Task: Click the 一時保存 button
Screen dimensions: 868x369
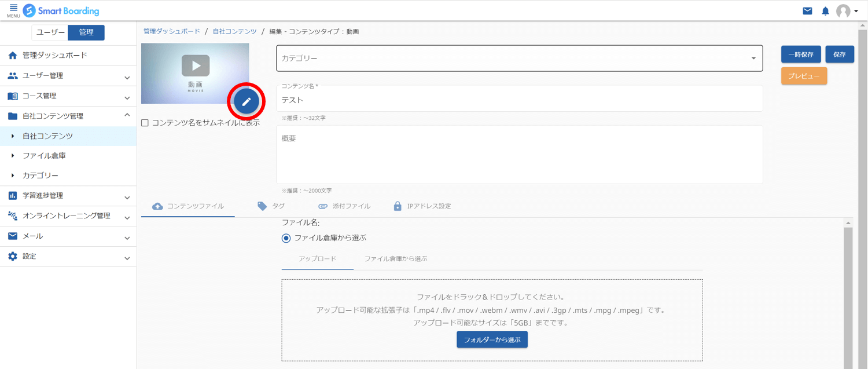Action: click(801, 54)
